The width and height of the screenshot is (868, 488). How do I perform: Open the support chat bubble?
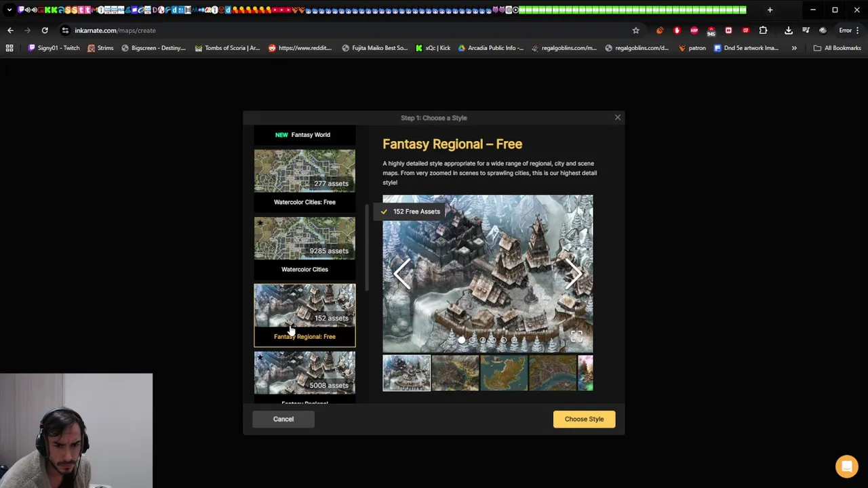846,466
